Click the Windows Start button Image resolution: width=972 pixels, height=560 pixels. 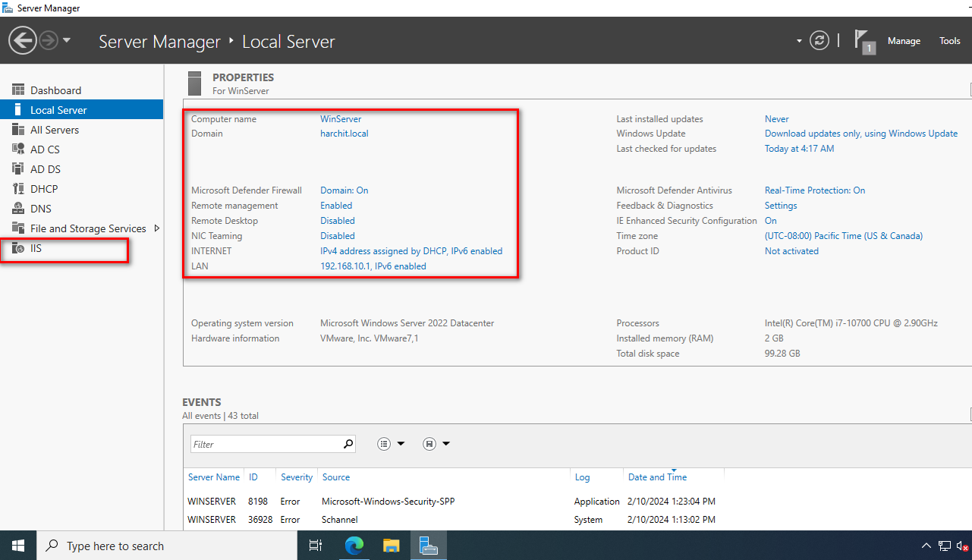coord(18,545)
